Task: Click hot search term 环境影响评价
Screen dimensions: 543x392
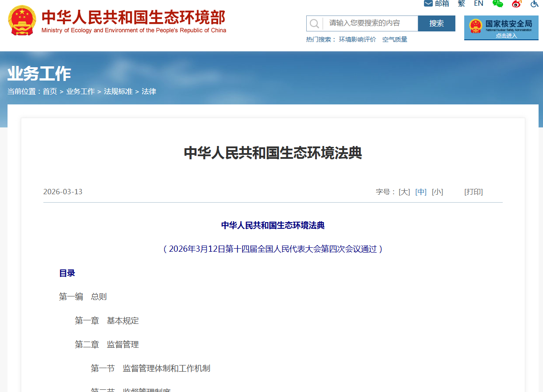Action: click(357, 39)
